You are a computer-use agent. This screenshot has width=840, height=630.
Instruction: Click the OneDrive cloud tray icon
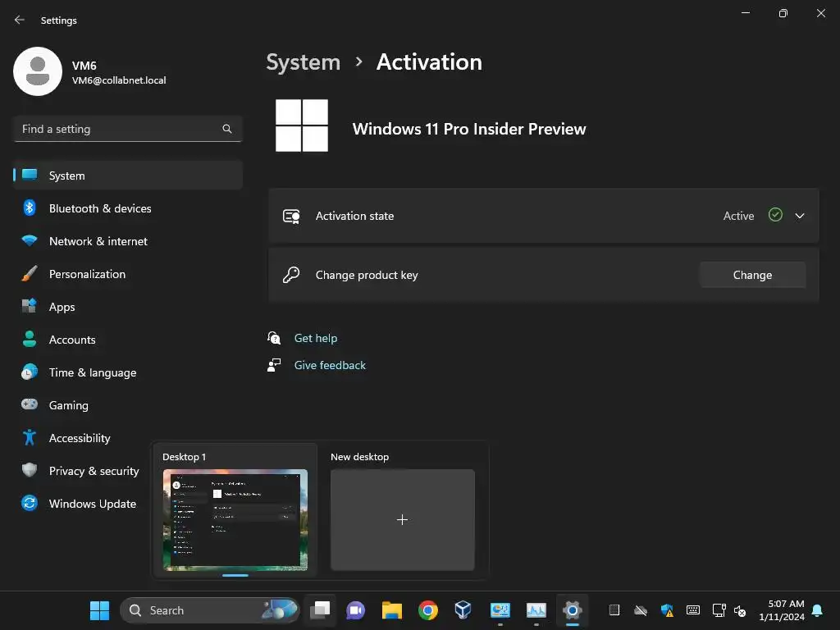641,610
